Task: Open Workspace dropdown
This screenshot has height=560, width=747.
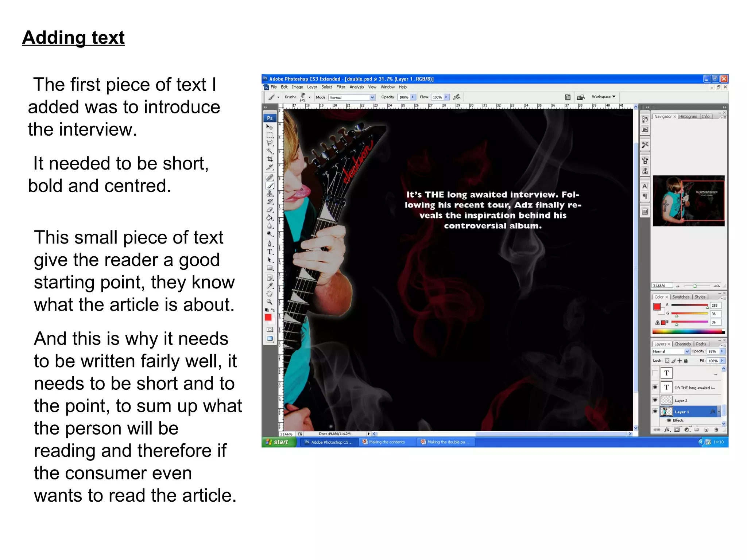Action: coord(604,97)
